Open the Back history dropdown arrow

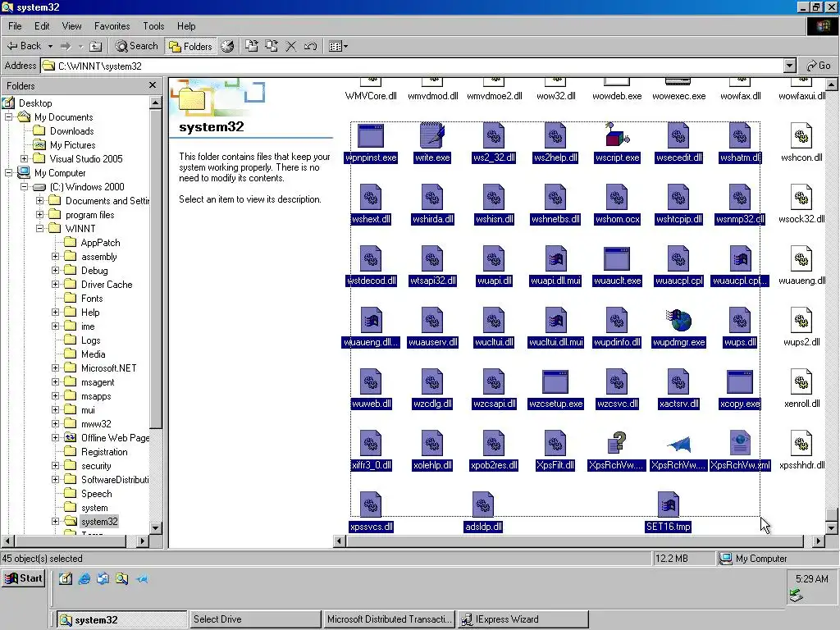coord(50,46)
